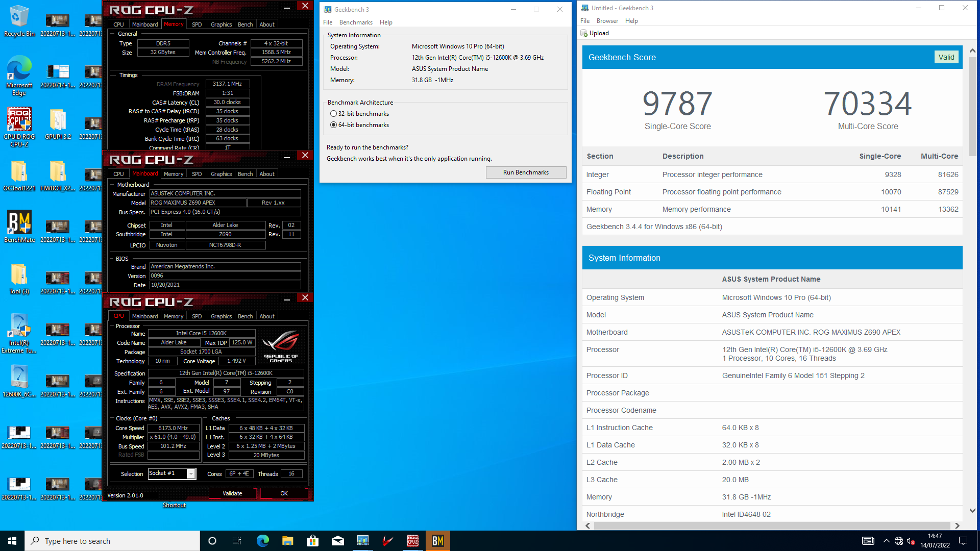Open the Benchmarks menu in Geekbench 3

point(356,22)
